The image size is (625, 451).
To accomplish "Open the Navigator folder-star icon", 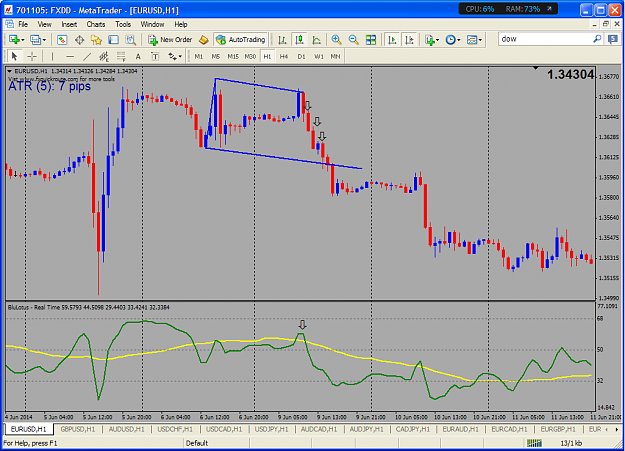I will tap(96, 39).
